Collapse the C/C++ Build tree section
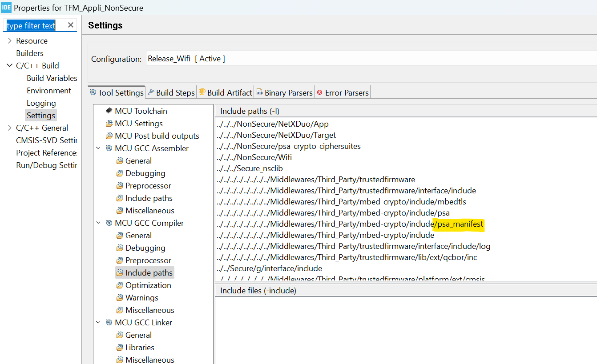Viewport: 597px width, 364px height. tap(10, 65)
